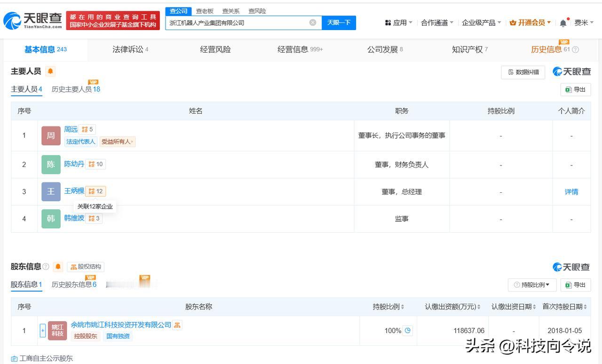Switch to 历史主要人员 18 sub-tab
Viewport: 602px width, 364px height.
click(x=76, y=89)
